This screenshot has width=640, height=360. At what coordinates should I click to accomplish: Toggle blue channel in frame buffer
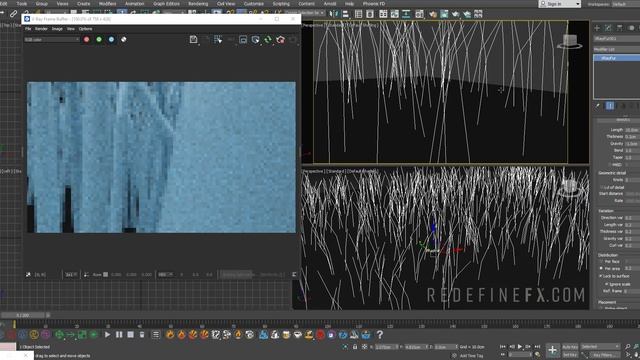111,40
